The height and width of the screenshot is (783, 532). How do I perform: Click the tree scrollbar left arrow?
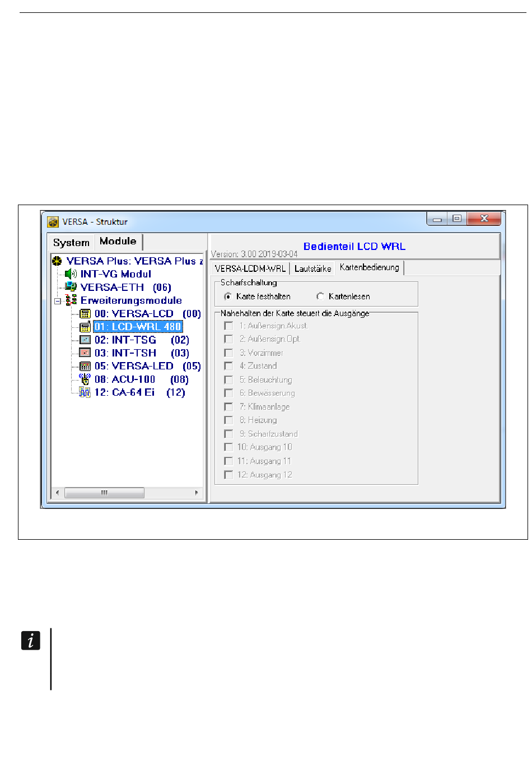(57, 493)
